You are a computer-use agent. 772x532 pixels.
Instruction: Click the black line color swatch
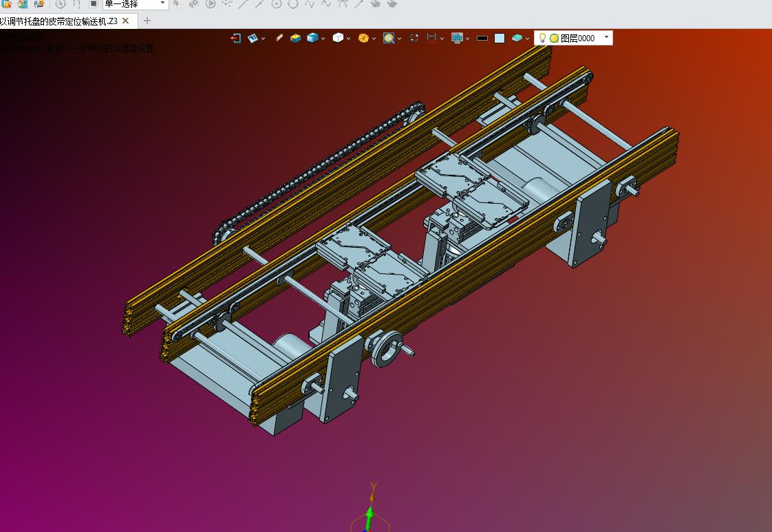[x=482, y=38]
